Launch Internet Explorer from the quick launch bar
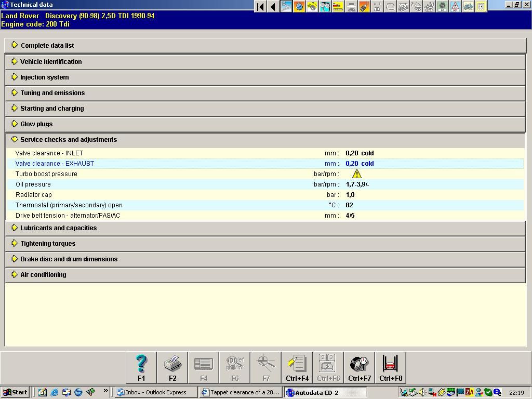 click(x=54, y=392)
